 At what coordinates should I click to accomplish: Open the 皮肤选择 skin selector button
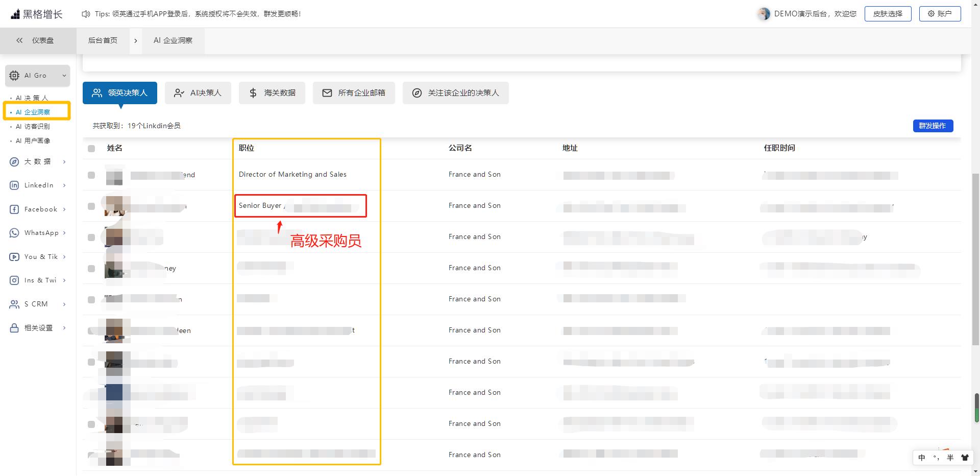[888, 14]
